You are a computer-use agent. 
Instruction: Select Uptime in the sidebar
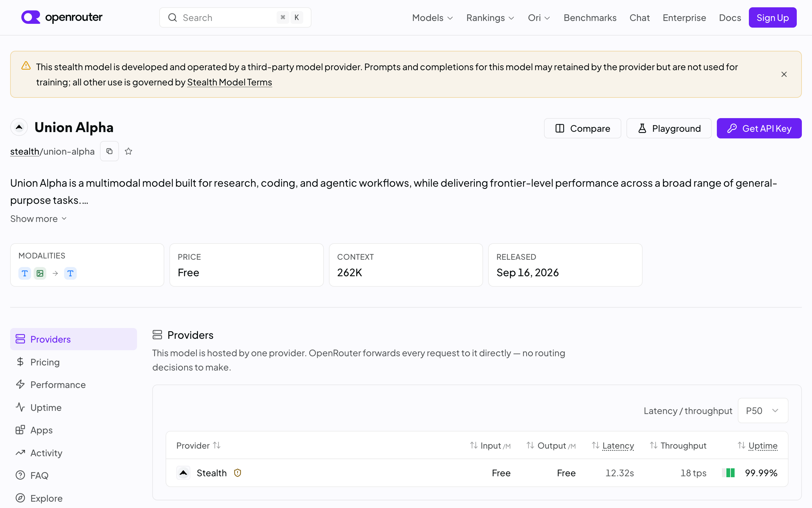74,407
